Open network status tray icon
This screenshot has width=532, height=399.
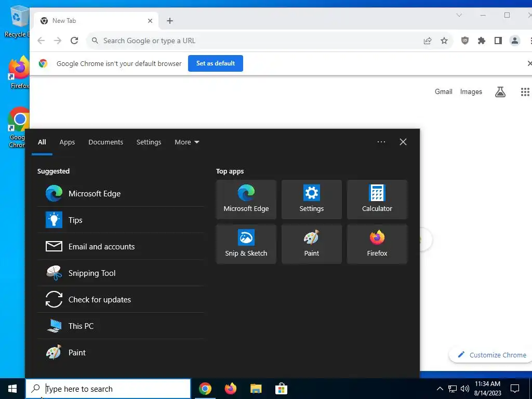[453, 389]
